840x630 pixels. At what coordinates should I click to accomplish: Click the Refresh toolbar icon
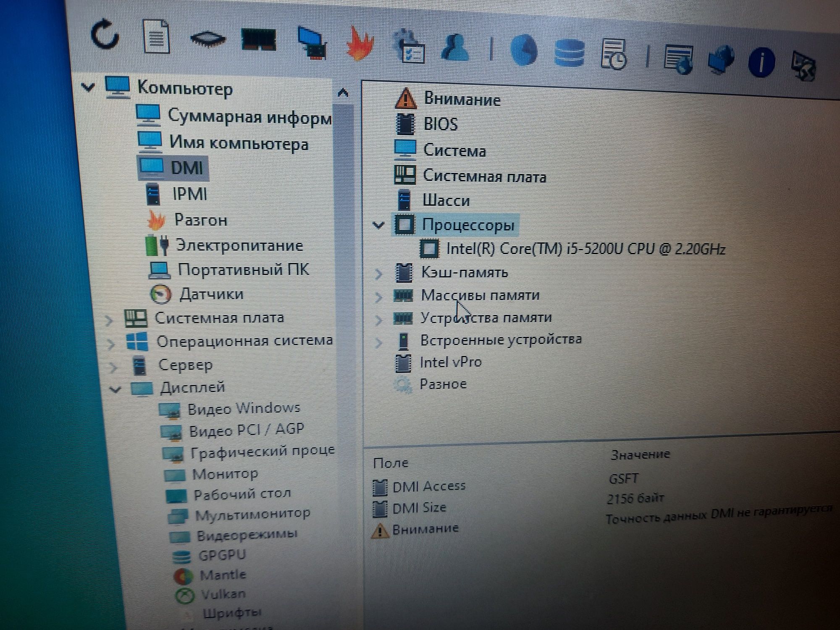point(105,34)
